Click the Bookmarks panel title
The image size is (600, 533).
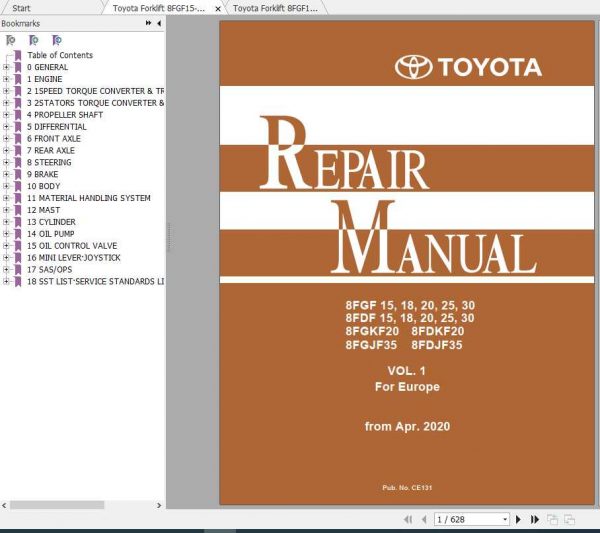tap(21, 23)
